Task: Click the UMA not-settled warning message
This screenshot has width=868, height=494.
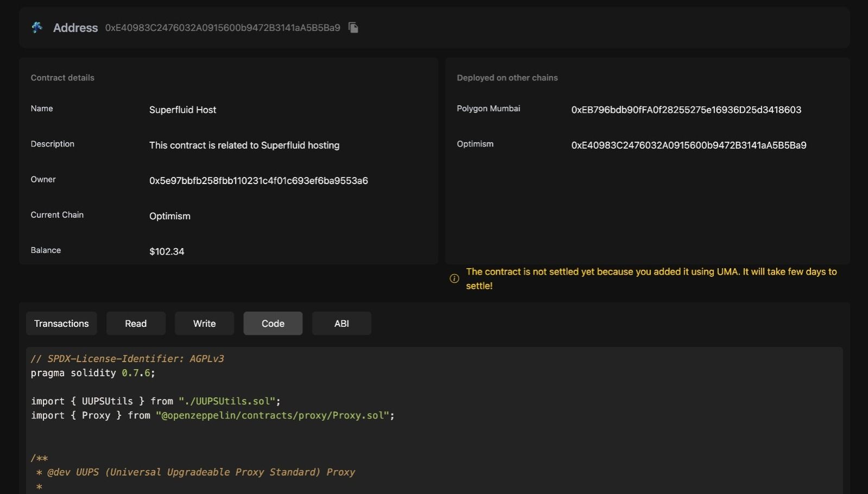Action: (x=651, y=278)
